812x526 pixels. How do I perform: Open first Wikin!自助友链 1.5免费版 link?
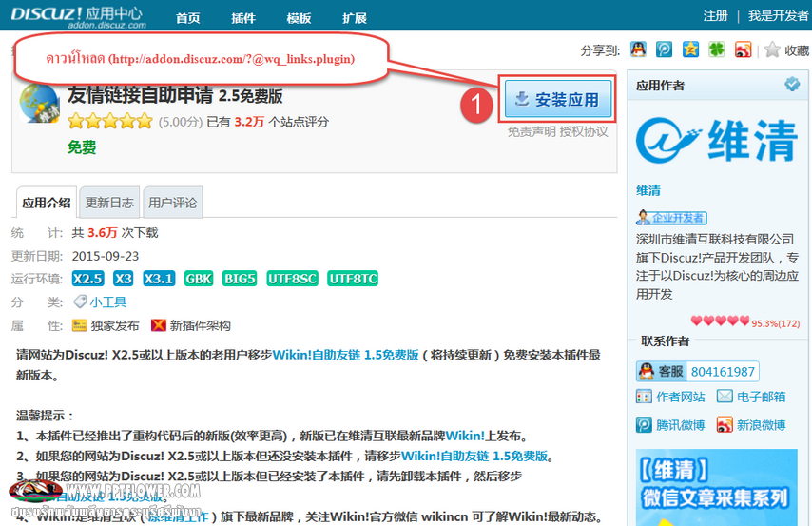pyautogui.click(x=345, y=355)
